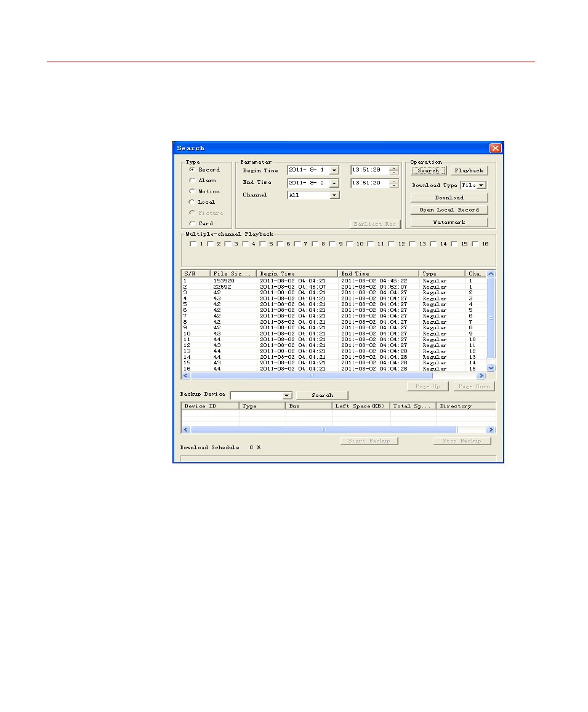
Task: Check multiple-channel playback box 14
Action: [x=433, y=244]
